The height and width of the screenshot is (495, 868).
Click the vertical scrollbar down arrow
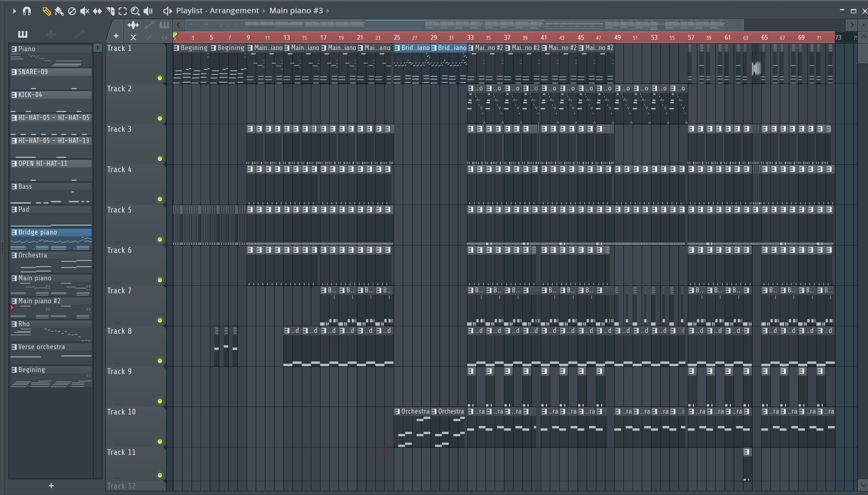(x=864, y=485)
